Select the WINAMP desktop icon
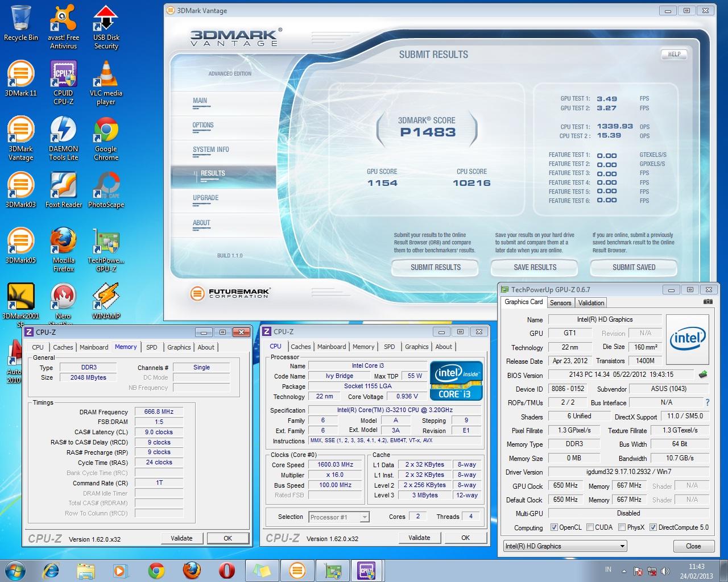728x582 pixels. click(106, 301)
